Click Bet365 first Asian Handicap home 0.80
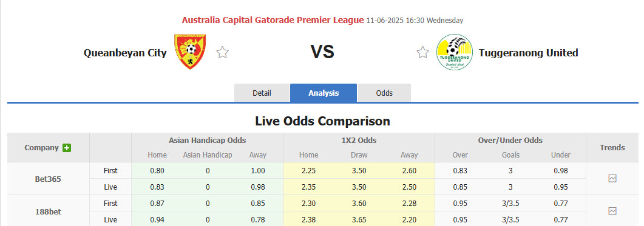Viewport: 644px width, 226px height. pyautogui.click(x=157, y=171)
